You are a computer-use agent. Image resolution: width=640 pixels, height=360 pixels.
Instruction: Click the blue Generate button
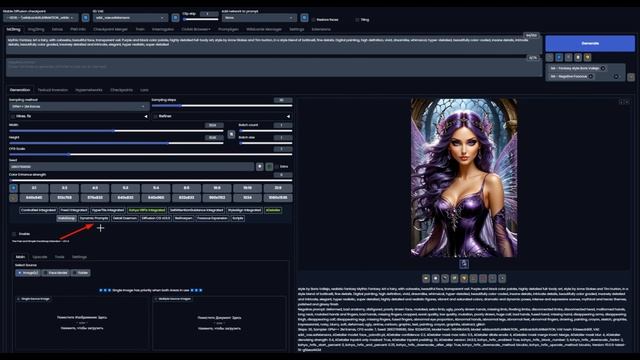[x=590, y=43]
